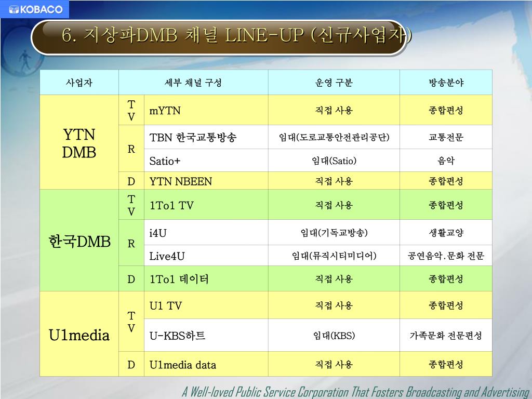Click the 'A Well-loved Public Service Corporation' footer slogan

356,392
